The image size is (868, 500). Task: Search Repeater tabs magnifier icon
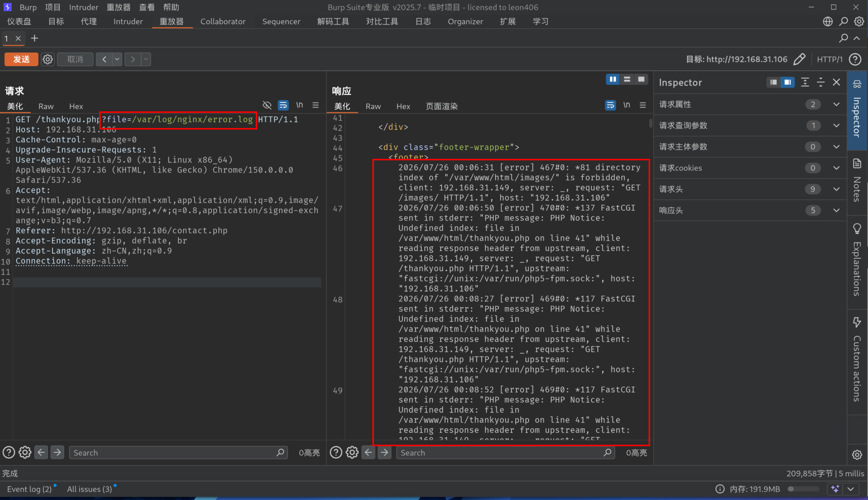843,38
